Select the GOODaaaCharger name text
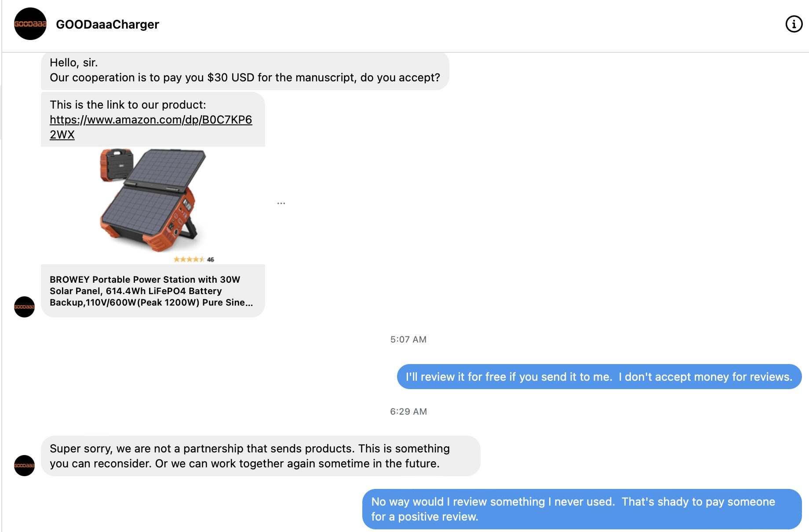 [x=107, y=24]
